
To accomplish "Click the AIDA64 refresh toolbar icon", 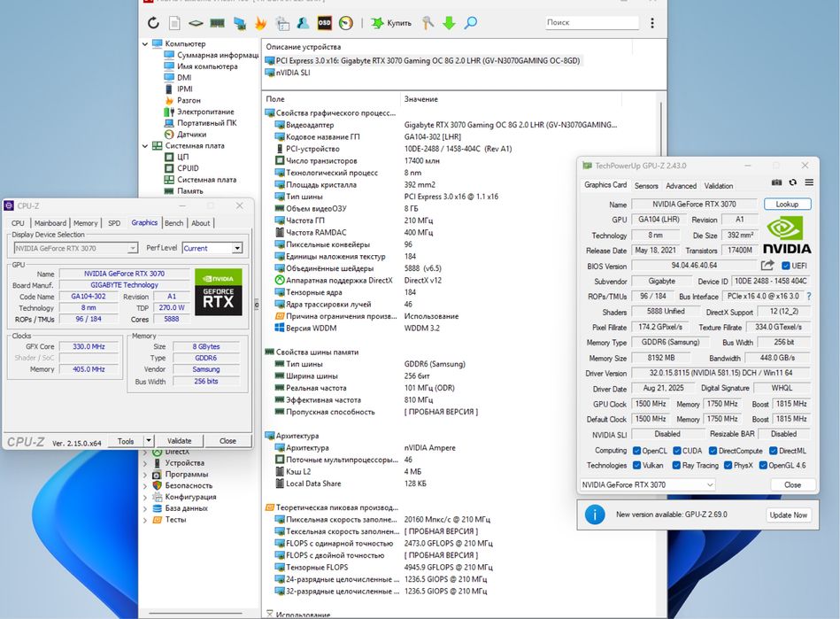I will pos(153,22).
